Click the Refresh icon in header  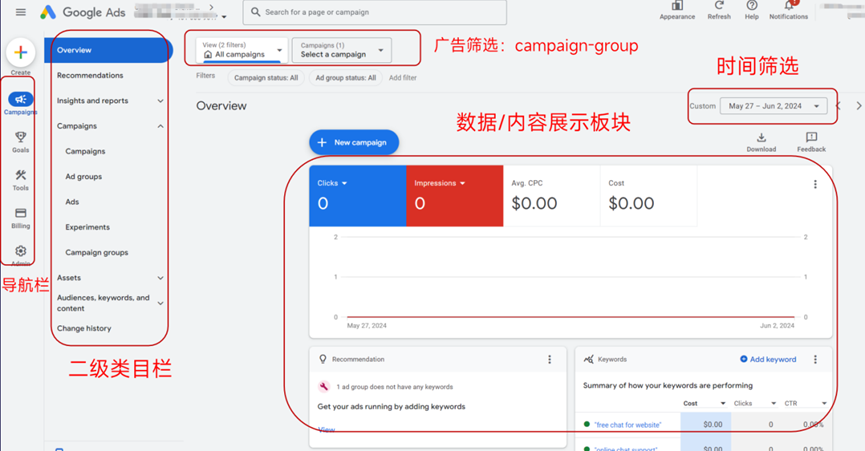(719, 6)
